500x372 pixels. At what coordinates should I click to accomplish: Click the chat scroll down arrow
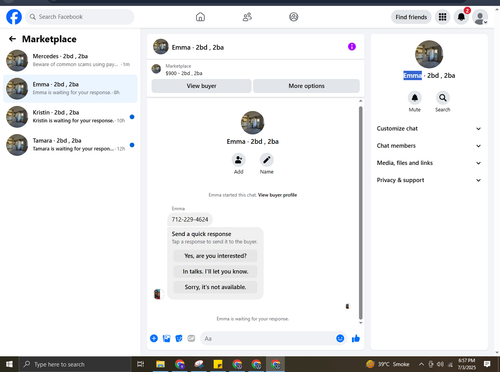(360, 323)
